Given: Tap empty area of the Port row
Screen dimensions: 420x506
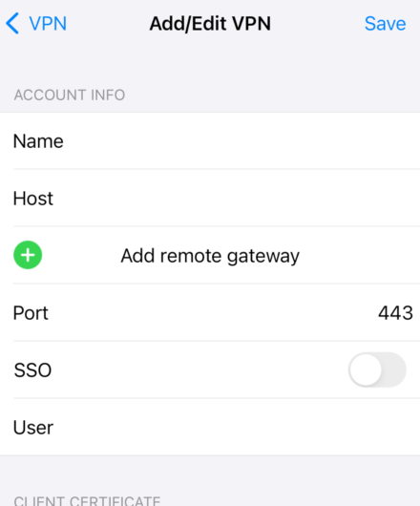Looking at the screenshot, I should tap(213, 313).
